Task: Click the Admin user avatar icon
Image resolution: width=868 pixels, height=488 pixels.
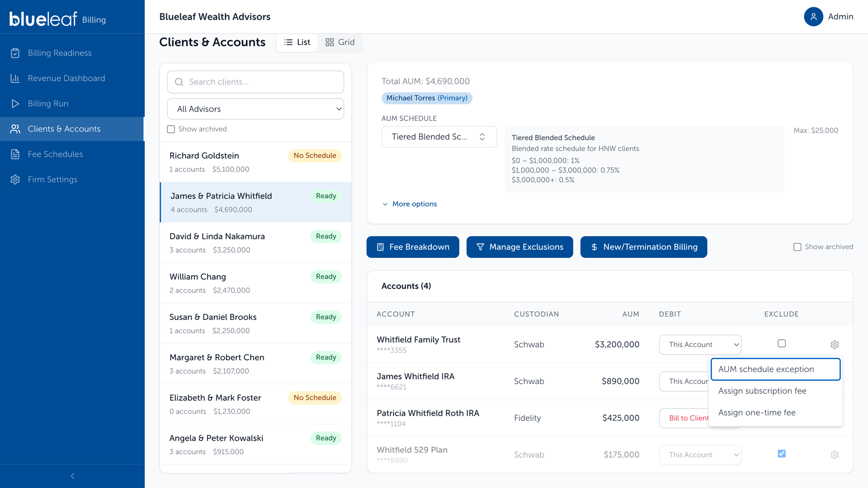Action: 813,17
